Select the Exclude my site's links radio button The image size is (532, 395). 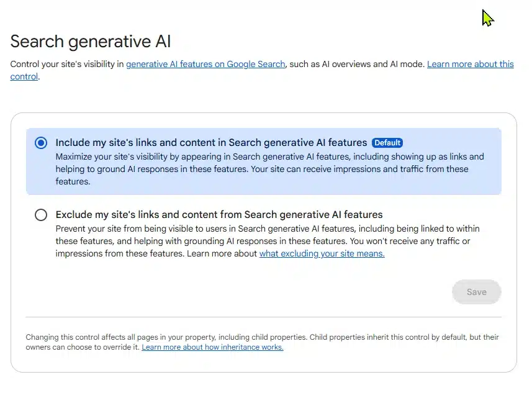pos(41,215)
